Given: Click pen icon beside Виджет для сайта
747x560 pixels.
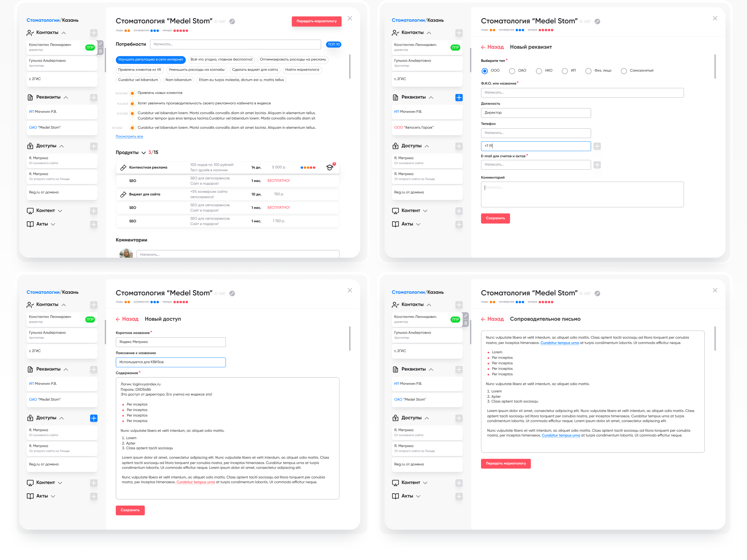Looking at the screenshot, I should point(123,194).
